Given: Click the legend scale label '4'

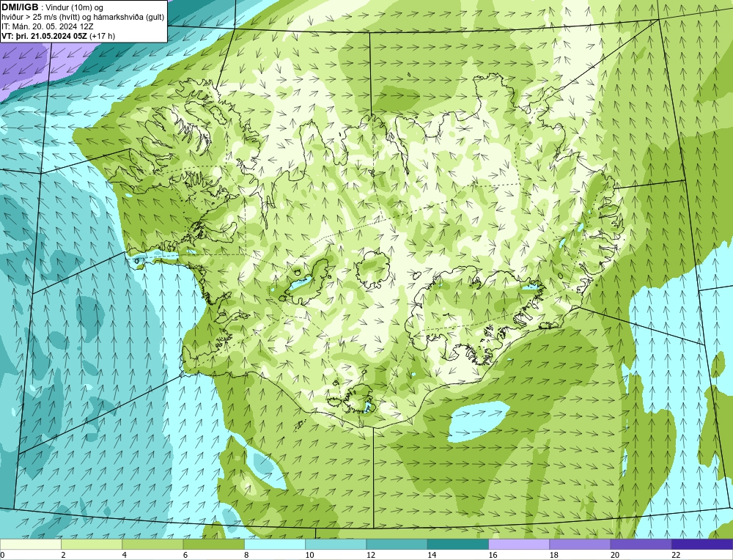Looking at the screenshot, I should pyautogui.click(x=125, y=555).
